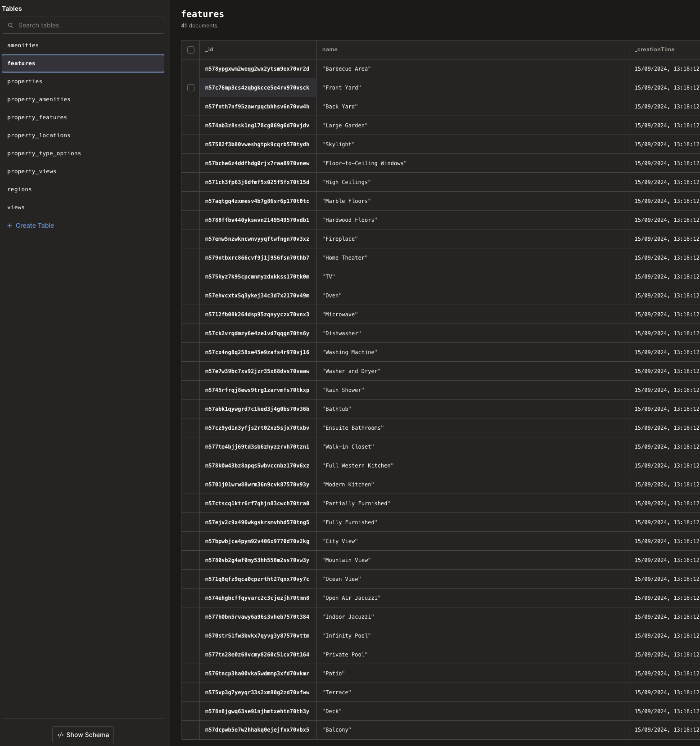Click the "Open Air Jacuzzi" name cell

tap(473, 598)
